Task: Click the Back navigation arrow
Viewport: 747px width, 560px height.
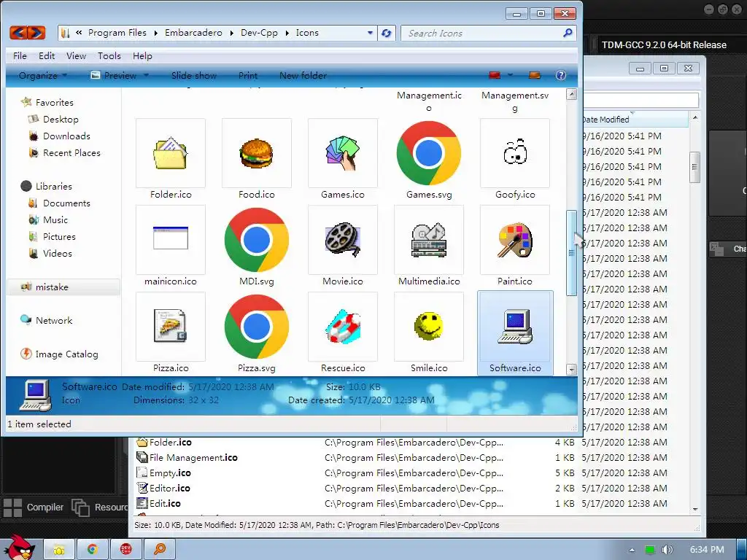Action: click(x=18, y=32)
